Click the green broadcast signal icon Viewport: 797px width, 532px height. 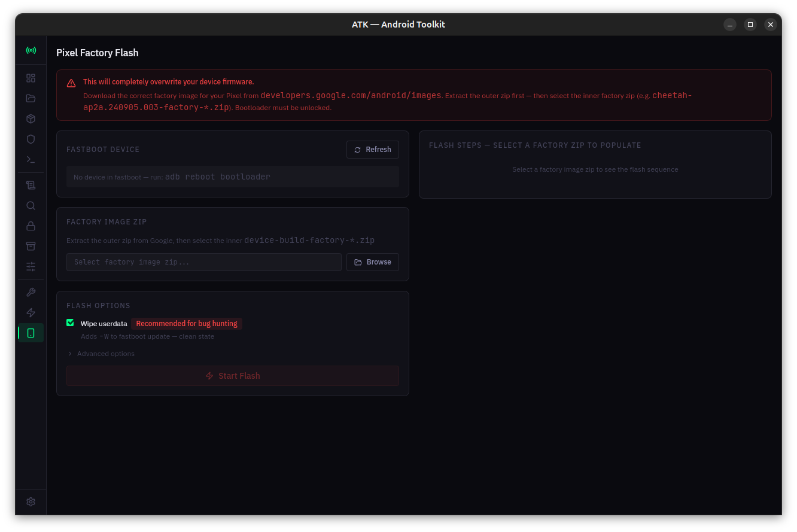(31, 50)
